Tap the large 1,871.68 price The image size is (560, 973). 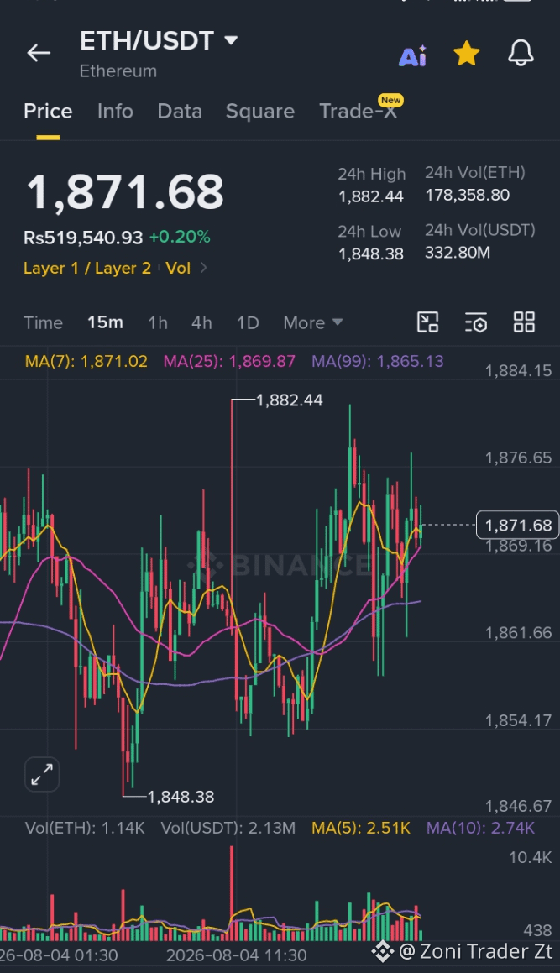125,191
